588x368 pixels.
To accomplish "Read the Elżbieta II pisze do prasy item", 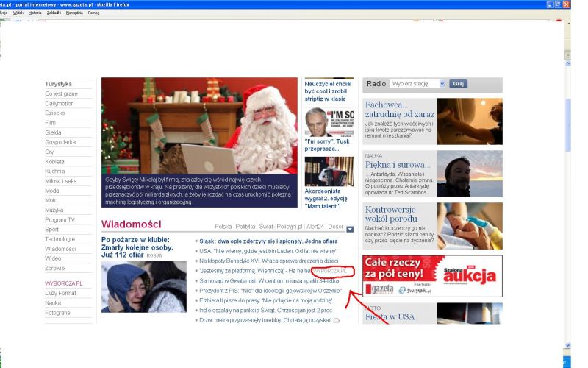I will (266, 300).
